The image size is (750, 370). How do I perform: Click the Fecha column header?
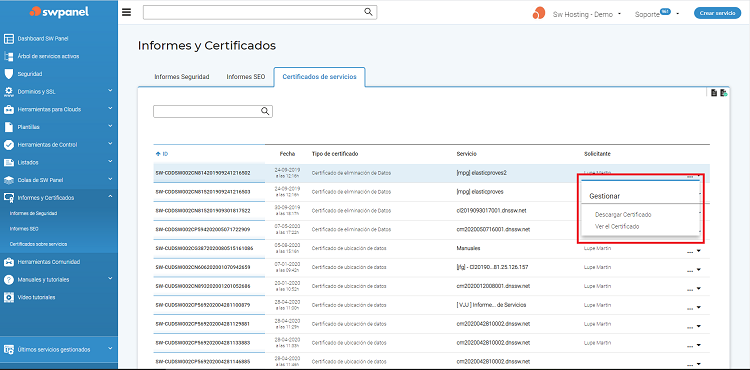point(287,154)
